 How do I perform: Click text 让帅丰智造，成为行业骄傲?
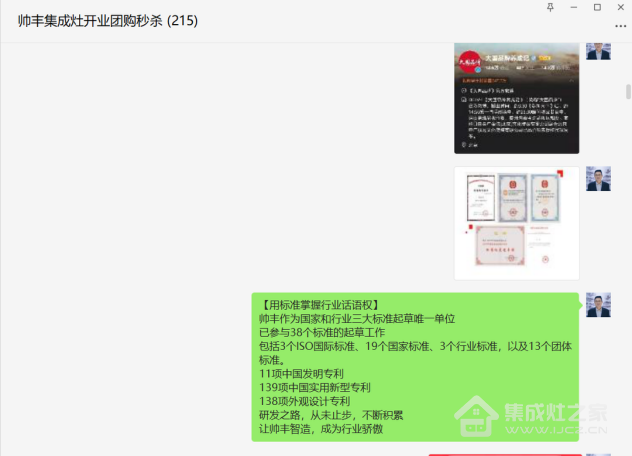pos(321,429)
